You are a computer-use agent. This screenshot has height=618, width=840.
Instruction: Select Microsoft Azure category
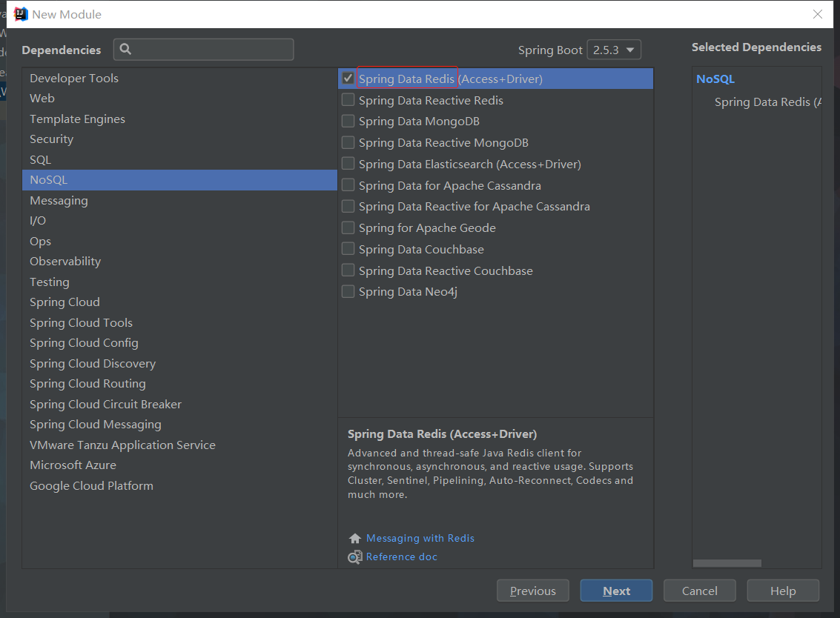(179, 465)
